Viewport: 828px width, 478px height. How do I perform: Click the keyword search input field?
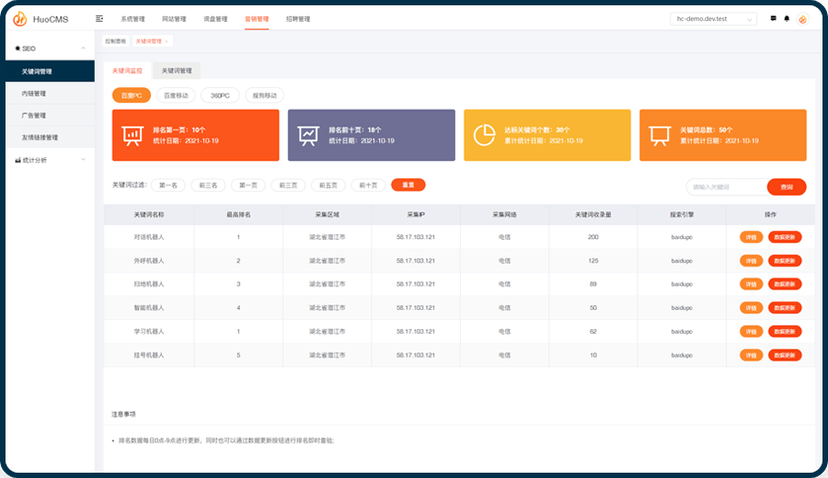(x=726, y=187)
